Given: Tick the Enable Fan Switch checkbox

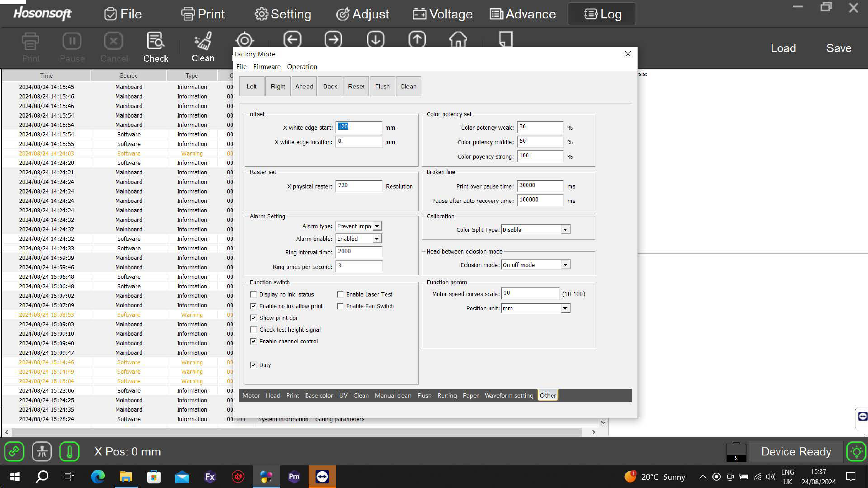Looking at the screenshot, I should [x=340, y=306].
